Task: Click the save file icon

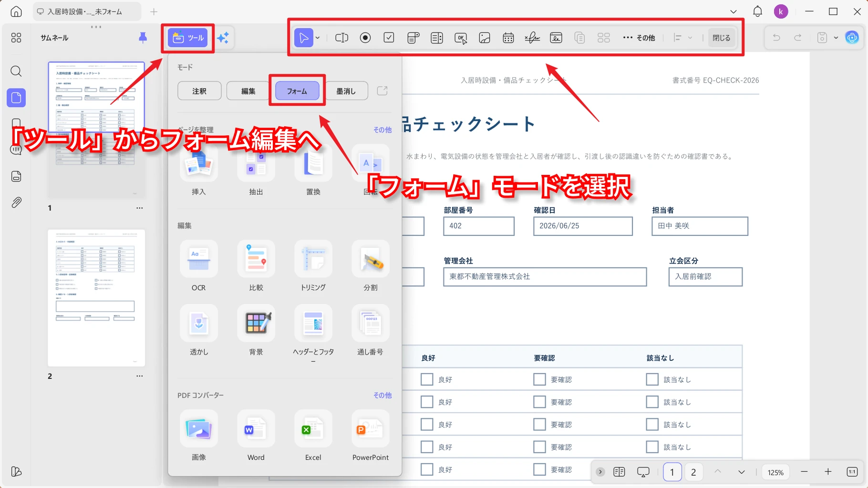Action: [x=822, y=38]
